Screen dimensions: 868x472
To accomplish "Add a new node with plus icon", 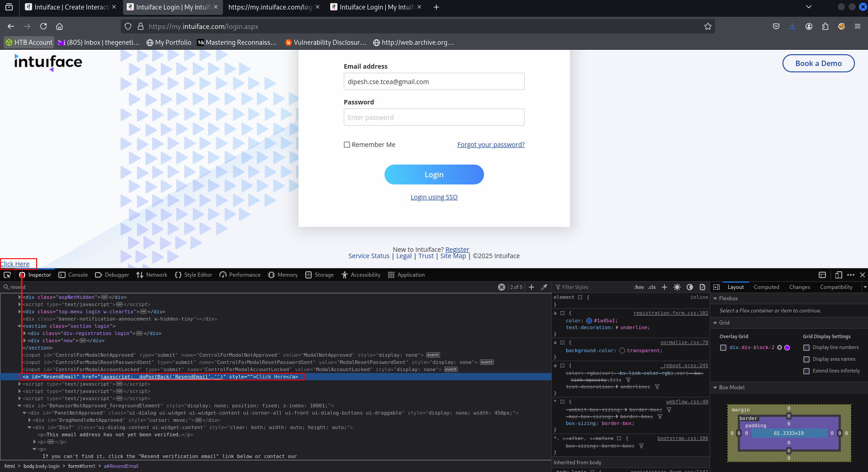I will click(x=531, y=287).
